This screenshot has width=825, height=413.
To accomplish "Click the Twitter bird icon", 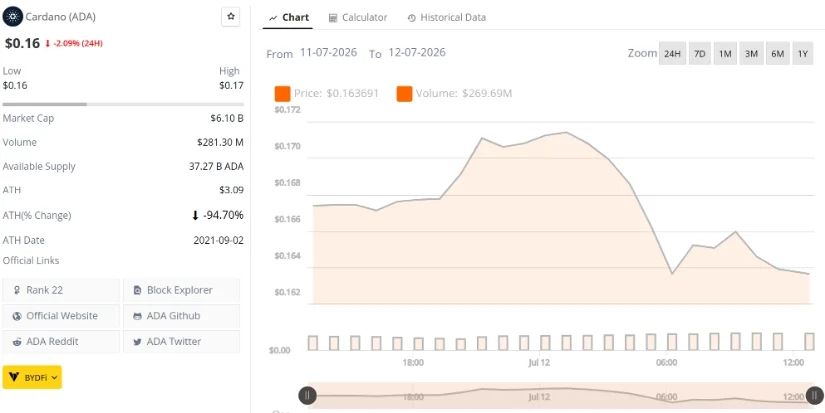I will (x=137, y=342).
